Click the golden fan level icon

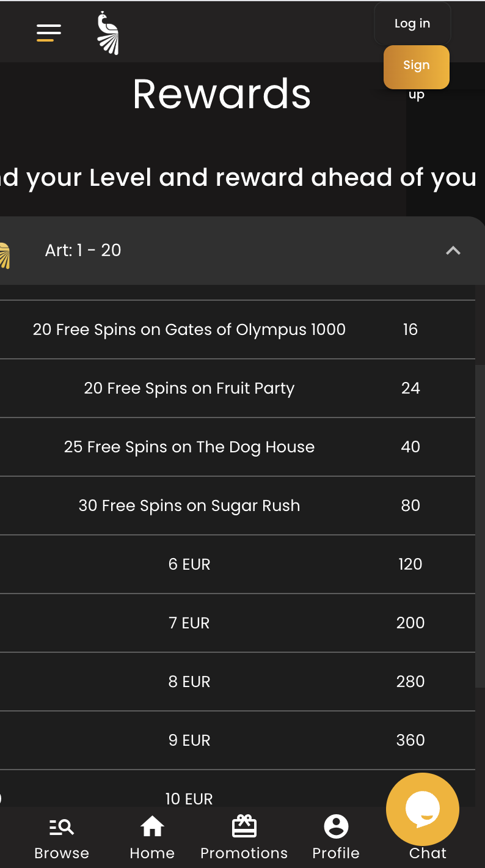pos(5,256)
